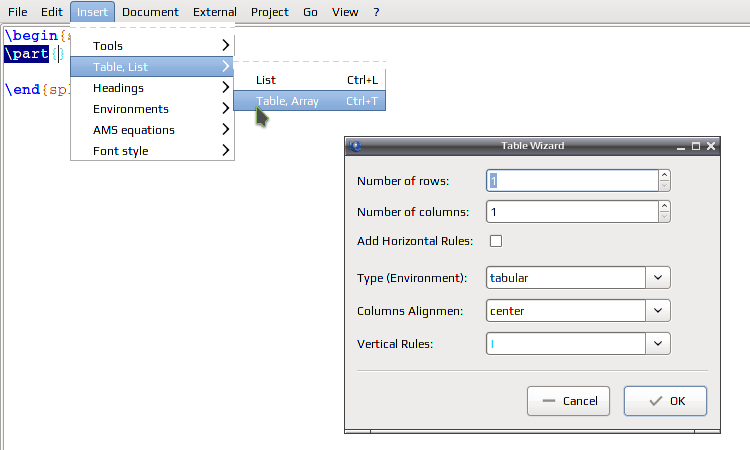This screenshot has width=750, height=450.
Task: Open the Document menu
Action: (x=150, y=12)
